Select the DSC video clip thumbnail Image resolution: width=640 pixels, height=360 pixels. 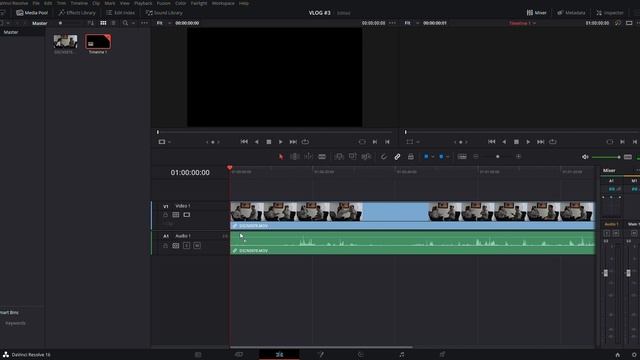(65, 42)
